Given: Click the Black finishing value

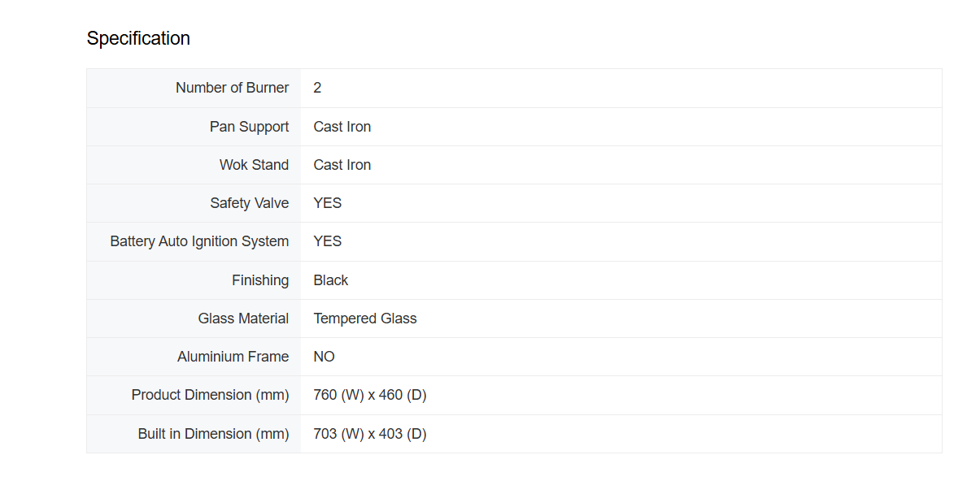Looking at the screenshot, I should [x=330, y=280].
